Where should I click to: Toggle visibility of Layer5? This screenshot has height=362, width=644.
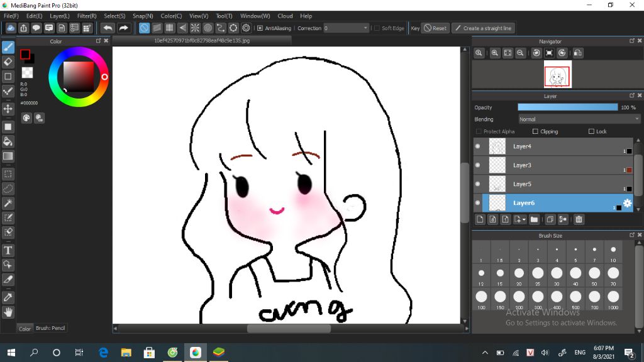pyautogui.click(x=478, y=184)
